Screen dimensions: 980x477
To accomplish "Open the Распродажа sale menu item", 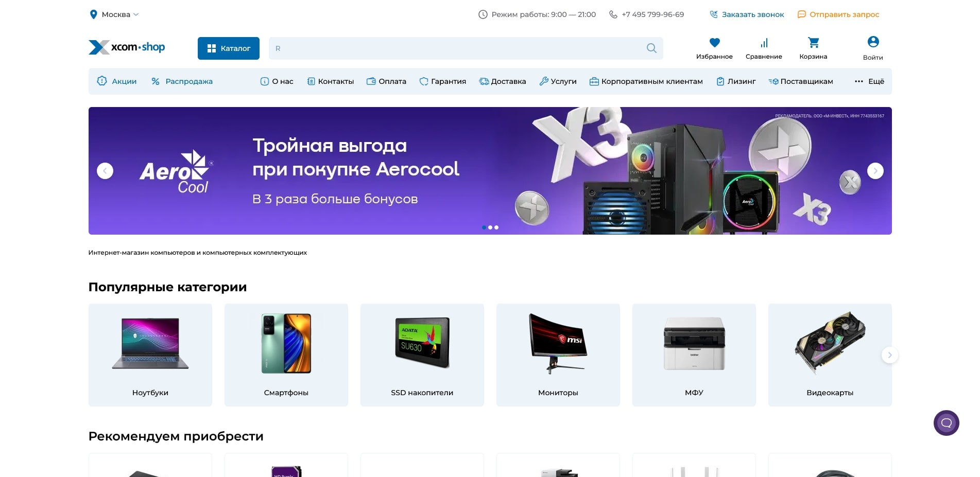I will 182,81.
